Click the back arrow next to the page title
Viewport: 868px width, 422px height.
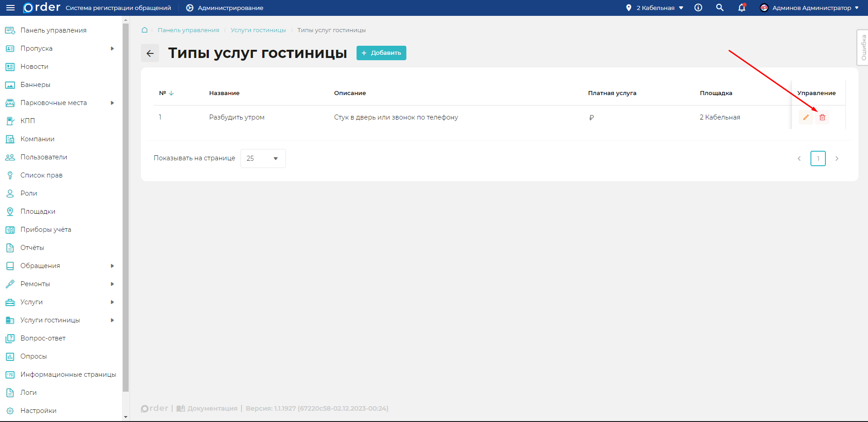[150, 53]
